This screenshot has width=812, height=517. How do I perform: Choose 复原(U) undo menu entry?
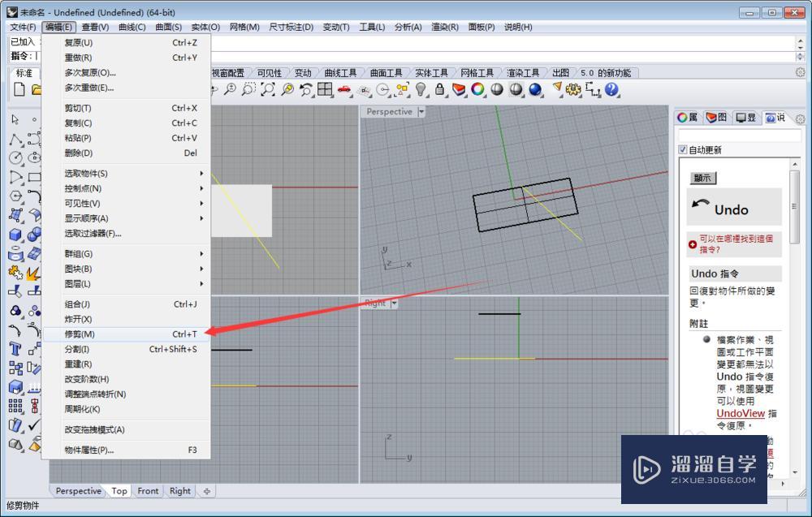[127, 42]
